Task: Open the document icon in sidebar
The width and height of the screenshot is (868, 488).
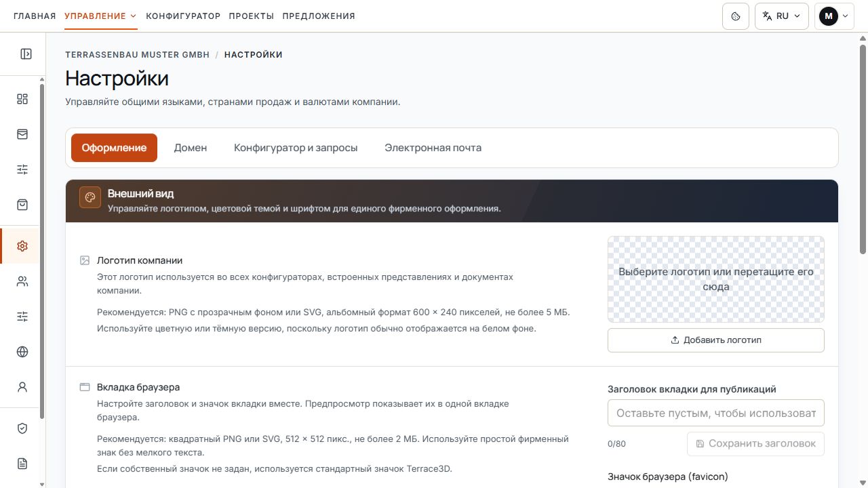Action: 22,464
